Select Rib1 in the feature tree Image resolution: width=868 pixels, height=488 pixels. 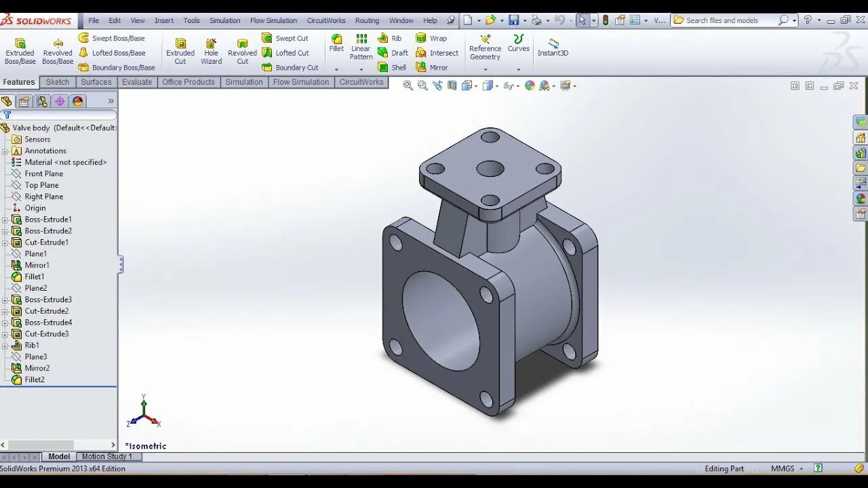point(31,345)
